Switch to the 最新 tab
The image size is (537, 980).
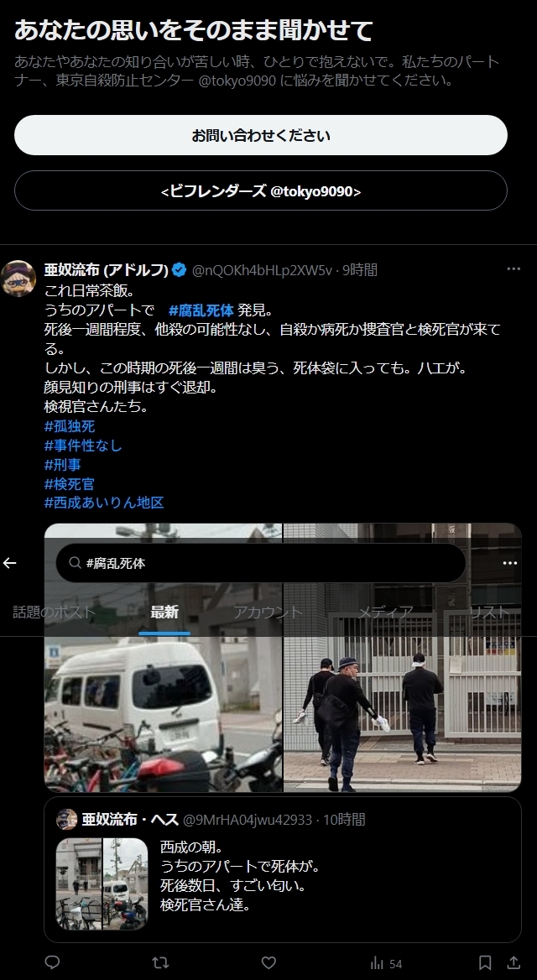pyautogui.click(x=164, y=612)
